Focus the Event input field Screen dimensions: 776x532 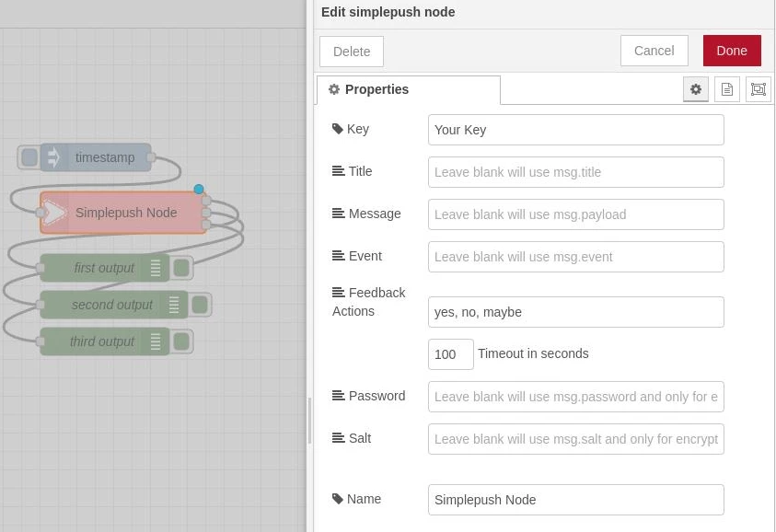coord(575,257)
